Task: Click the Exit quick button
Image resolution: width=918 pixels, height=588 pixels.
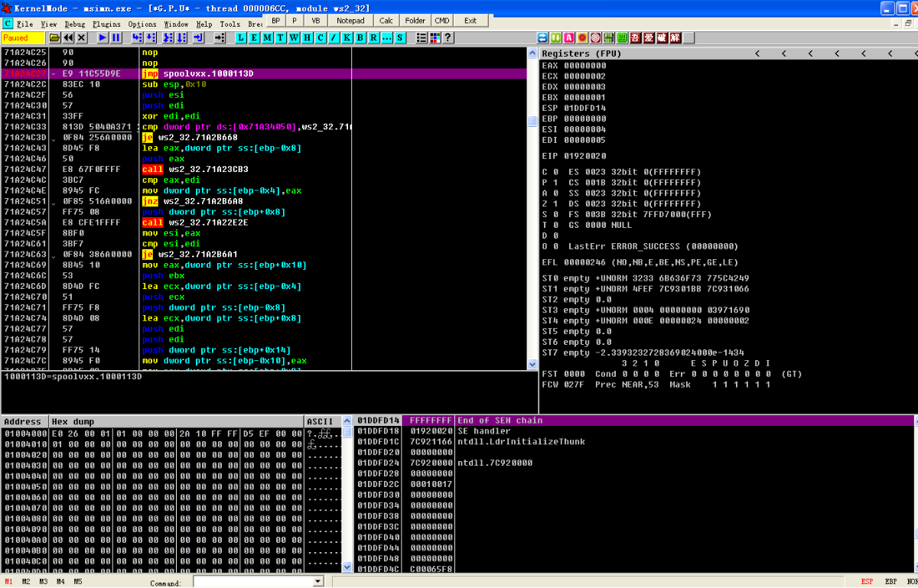Action: click(x=470, y=21)
